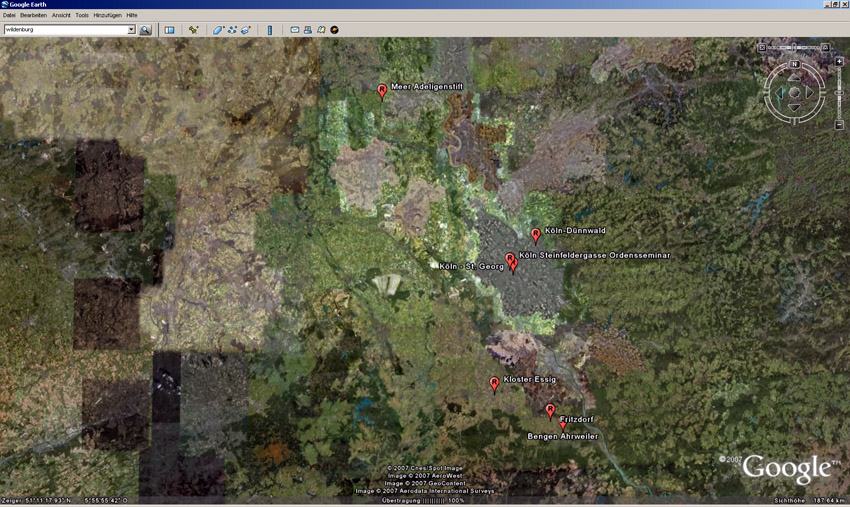Click the Köln-Dünnwald placemark pin

pyautogui.click(x=536, y=236)
